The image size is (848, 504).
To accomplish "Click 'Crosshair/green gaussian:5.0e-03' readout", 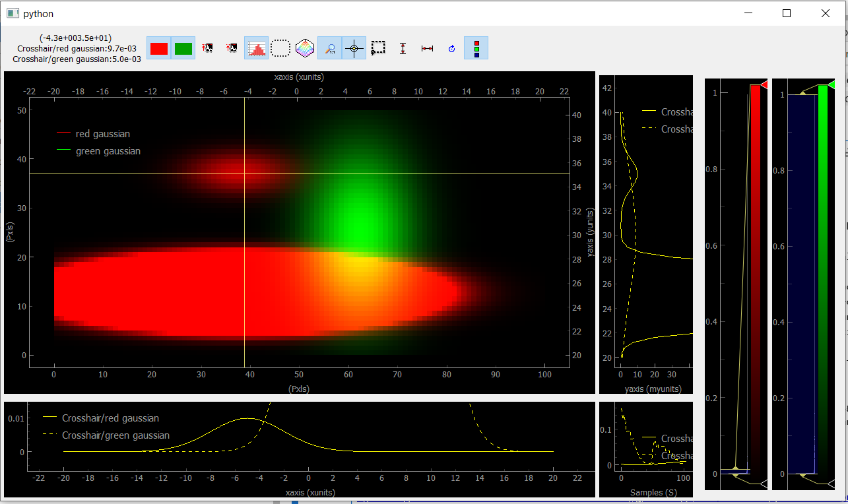I will coord(77,59).
